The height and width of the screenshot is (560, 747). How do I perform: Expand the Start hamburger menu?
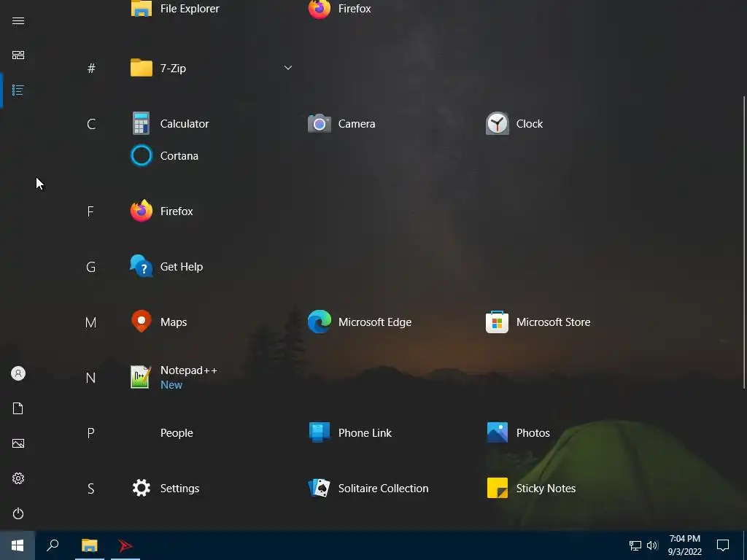(x=18, y=20)
